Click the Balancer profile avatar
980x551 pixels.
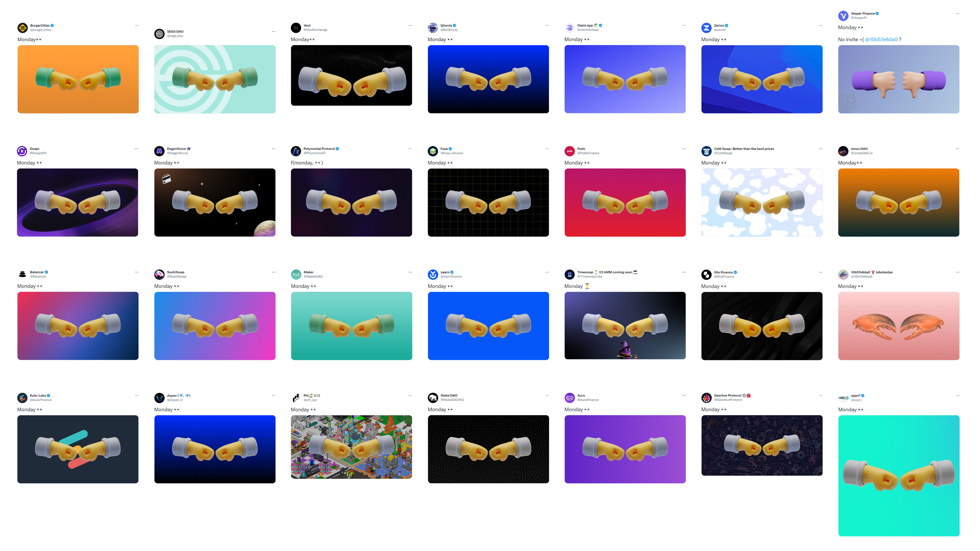(x=22, y=274)
